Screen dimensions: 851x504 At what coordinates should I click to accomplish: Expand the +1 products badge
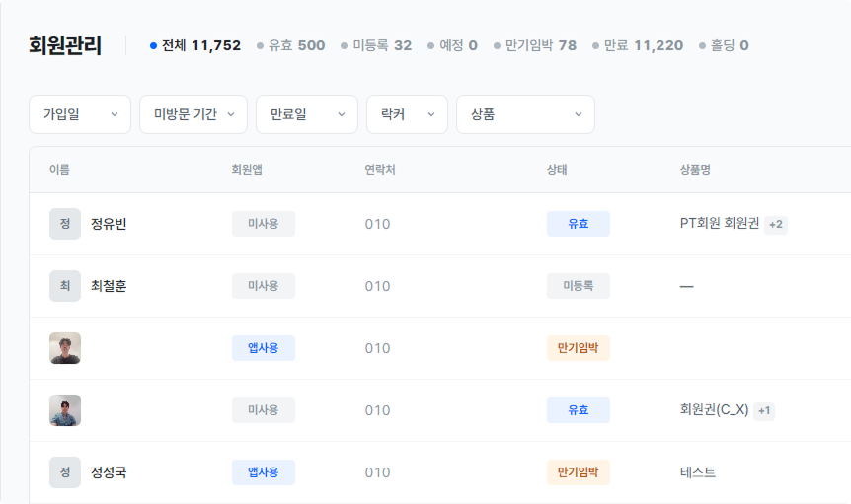764,410
